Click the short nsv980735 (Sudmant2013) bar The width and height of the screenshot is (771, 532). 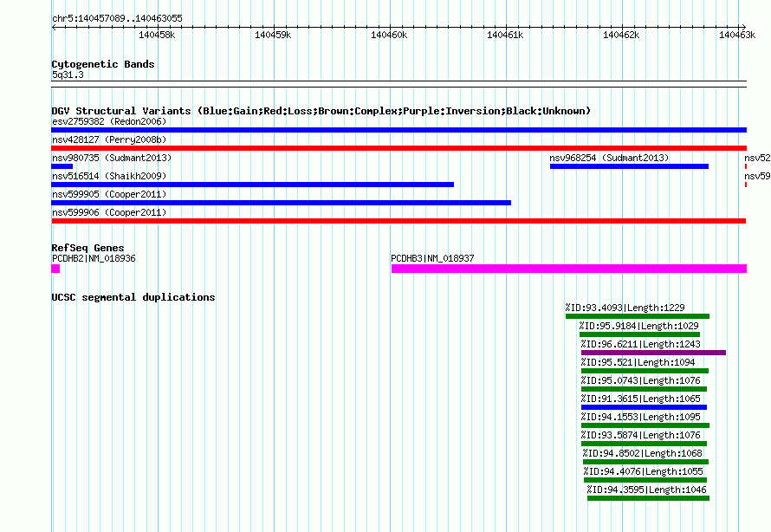coord(62,166)
